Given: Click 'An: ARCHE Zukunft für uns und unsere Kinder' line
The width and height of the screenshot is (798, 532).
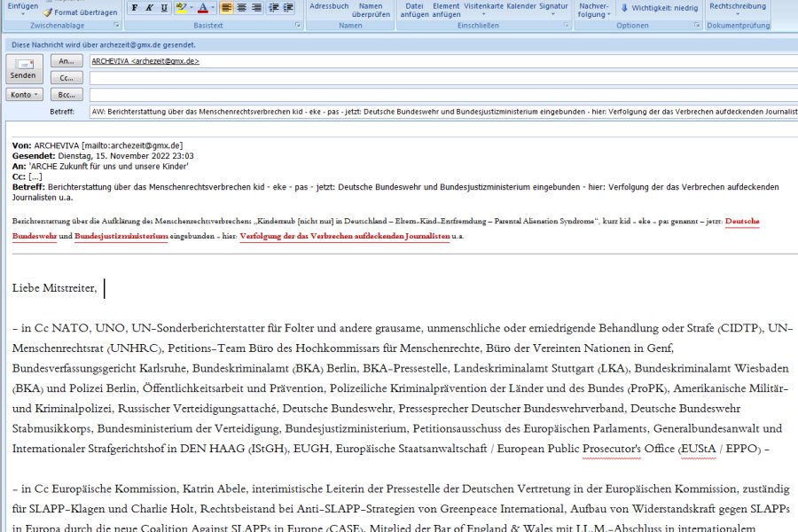Looking at the screenshot, I should click(100, 166).
